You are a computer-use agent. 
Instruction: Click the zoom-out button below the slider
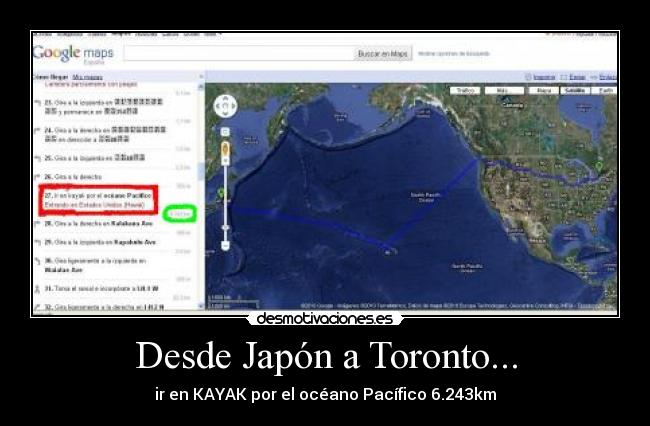[225, 246]
